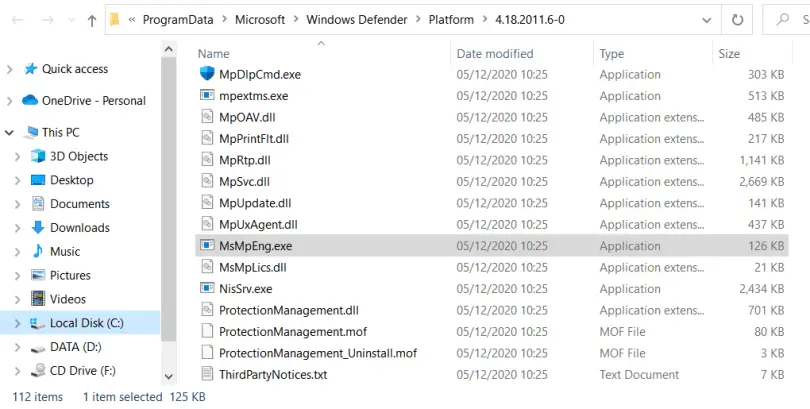The height and width of the screenshot is (409, 810).
Task: Select DATA (D:) drive in sidebar
Action: (75, 347)
